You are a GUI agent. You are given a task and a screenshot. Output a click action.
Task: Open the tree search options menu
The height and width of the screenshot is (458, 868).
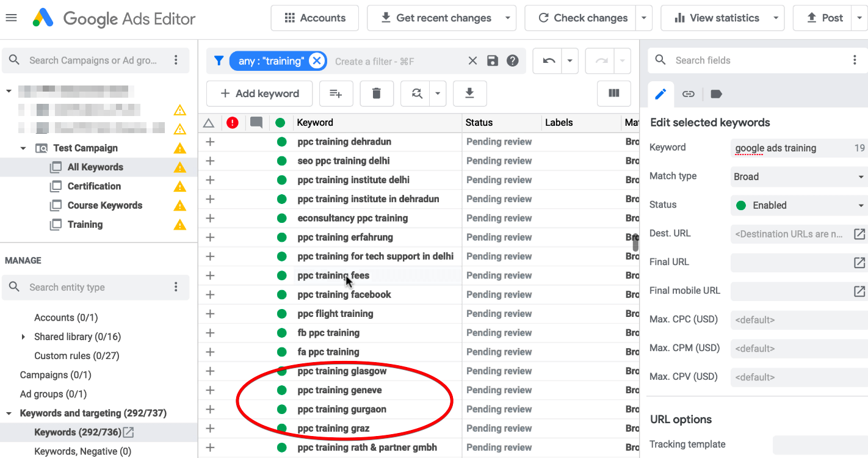176,60
